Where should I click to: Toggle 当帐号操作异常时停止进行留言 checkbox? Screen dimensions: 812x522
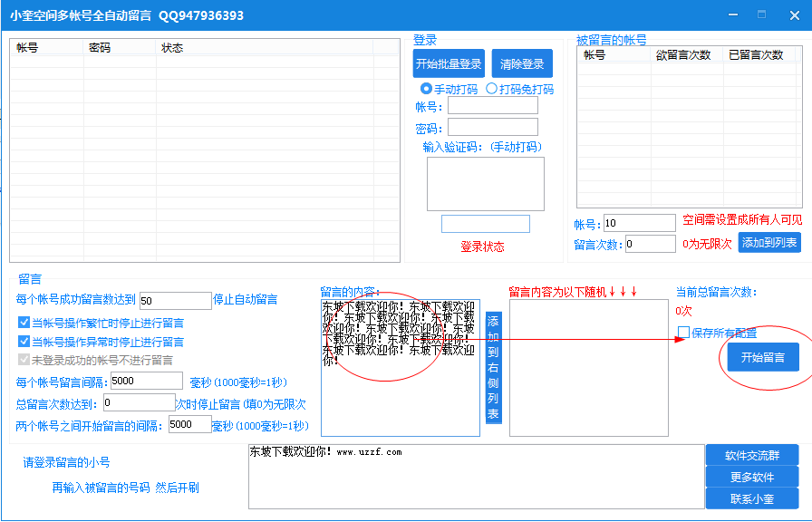pyautogui.click(x=24, y=342)
